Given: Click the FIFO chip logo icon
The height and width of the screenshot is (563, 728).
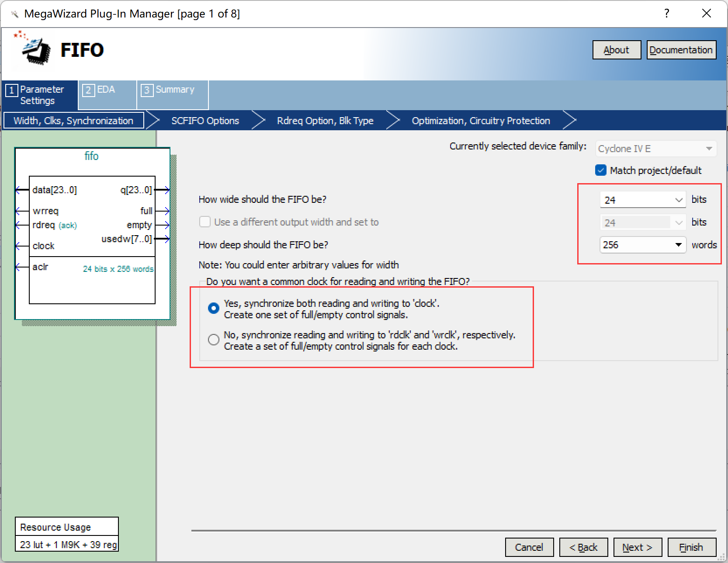Looking at the screenshot, I should coord(33,49).
